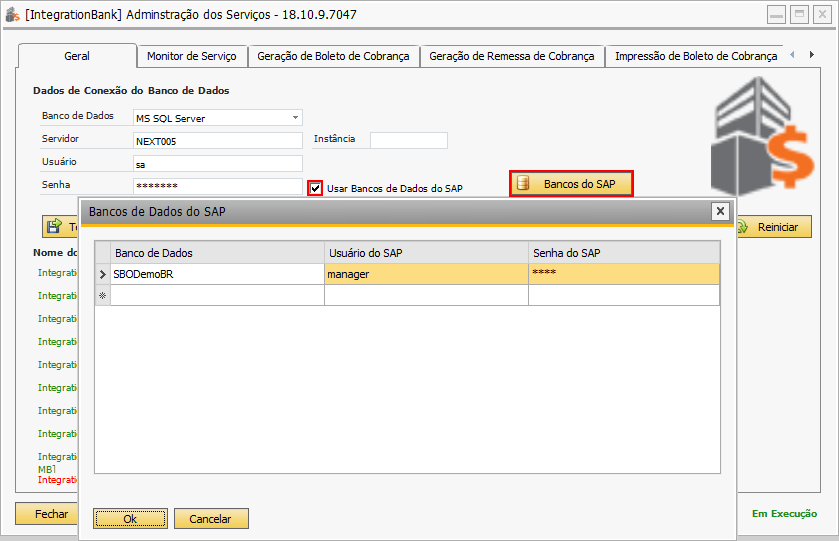839x541 pixels.
Task: Click Cancelar in the SAP databases dialog
Action: click(211, 519)
